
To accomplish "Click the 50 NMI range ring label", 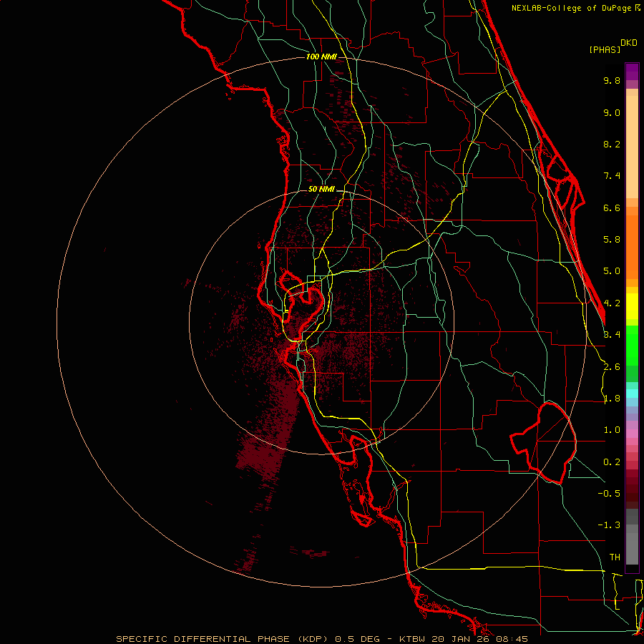I will pos(321,190).
